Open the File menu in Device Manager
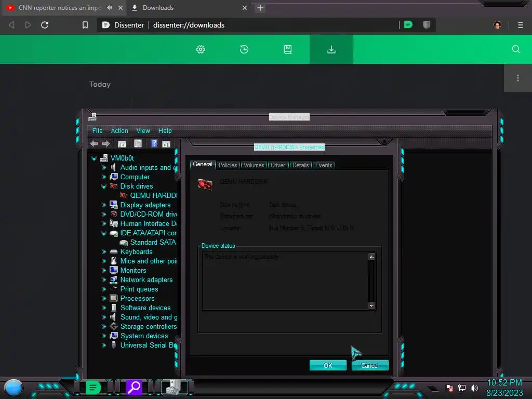The height and width of the screenshot is (399, 532). [97, 130]
